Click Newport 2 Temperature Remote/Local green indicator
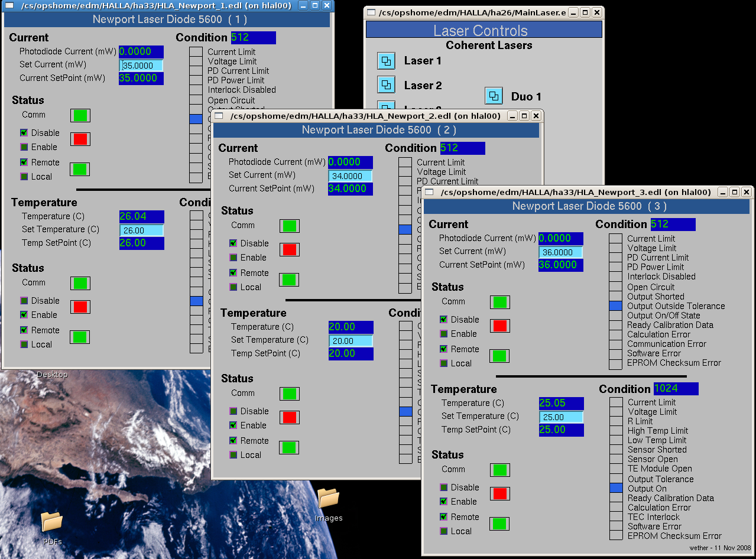Screen dimensions: 756x559 [290, 447]
